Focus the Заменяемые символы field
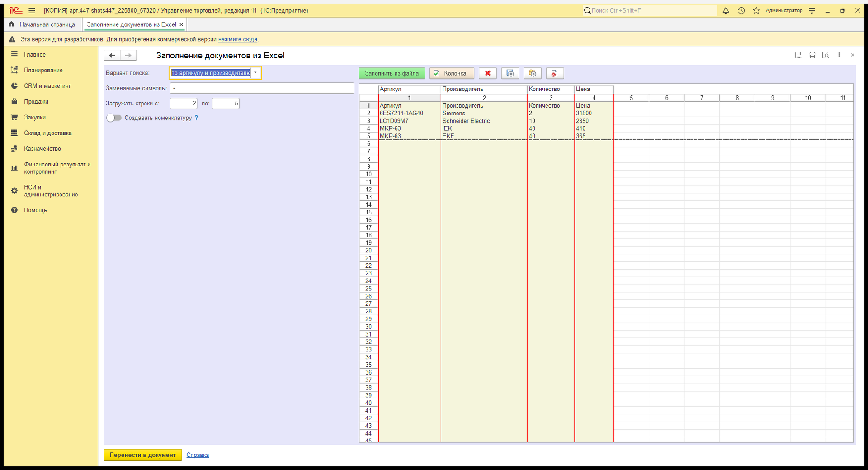 (262, 88)
